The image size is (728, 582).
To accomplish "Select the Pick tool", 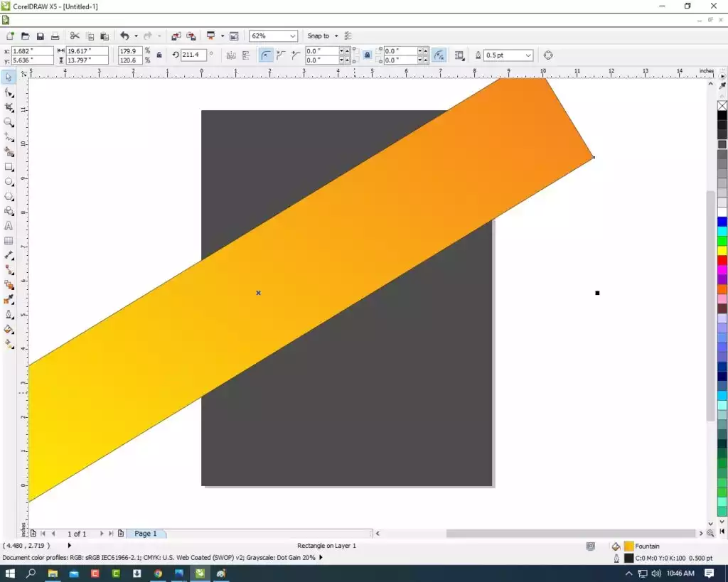I will click(9, 77).
